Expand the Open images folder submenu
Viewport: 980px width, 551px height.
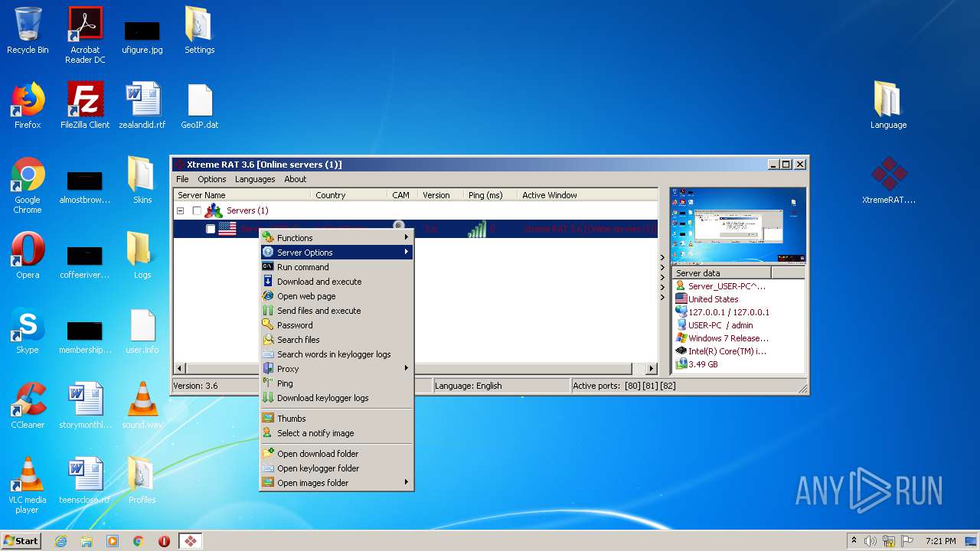pyautogui.click(x=337, y=483)
